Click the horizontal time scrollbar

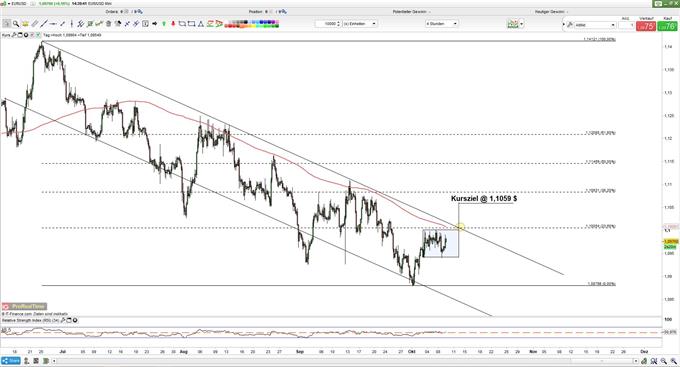point(345,361)
